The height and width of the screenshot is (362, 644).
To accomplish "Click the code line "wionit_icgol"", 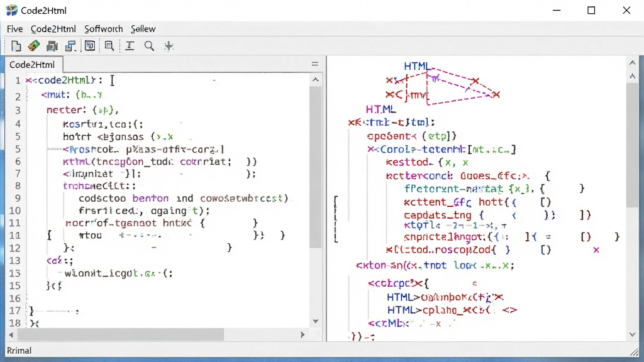I will click(119, 273).
